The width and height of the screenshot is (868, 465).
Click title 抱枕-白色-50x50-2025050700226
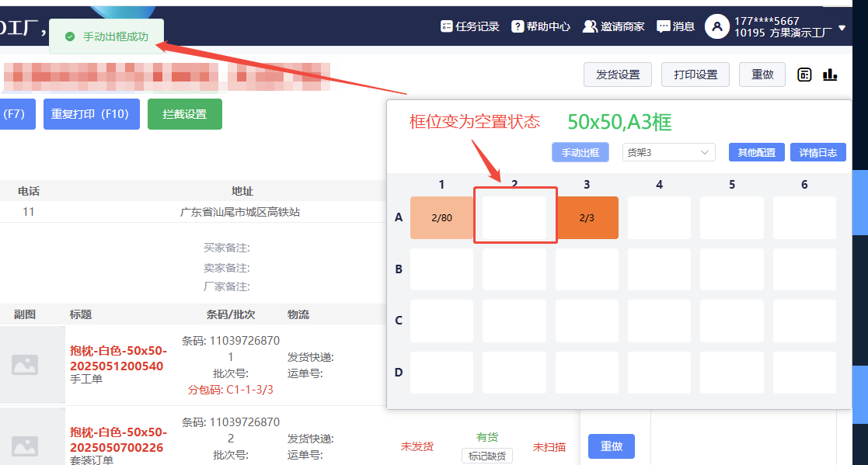[118, 439]
